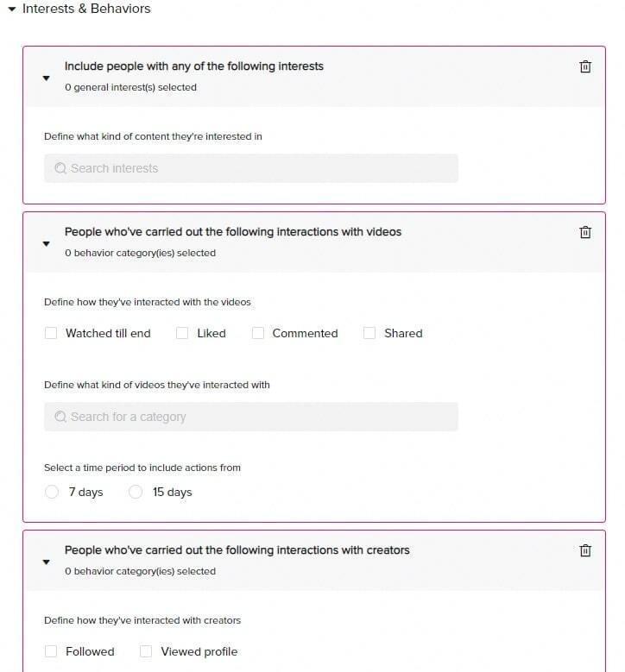
Task: Collapse the creator interactions panel
Action: (x=47, y=562)
